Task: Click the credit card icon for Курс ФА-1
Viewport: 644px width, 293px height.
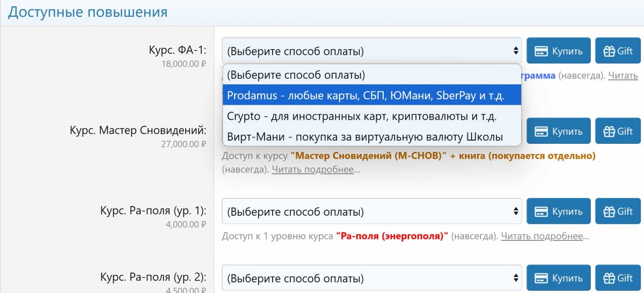Action: point(541,51)
